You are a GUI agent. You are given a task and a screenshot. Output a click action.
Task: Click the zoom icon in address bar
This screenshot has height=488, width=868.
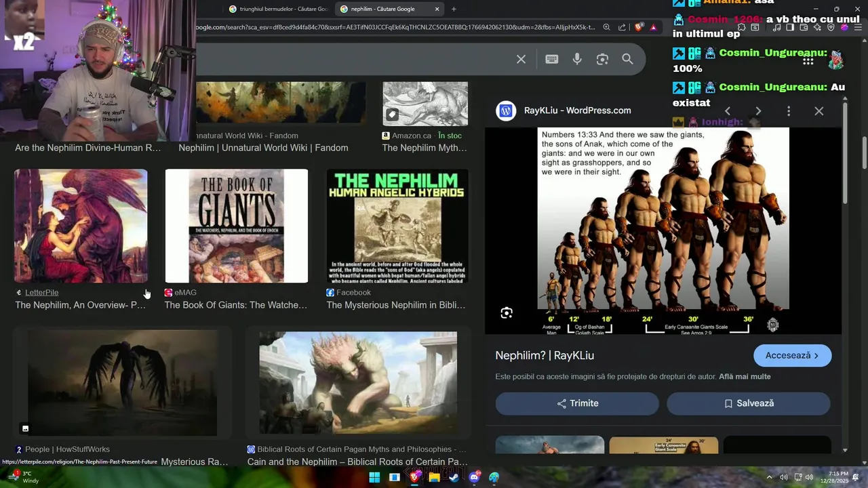(606, 28)
